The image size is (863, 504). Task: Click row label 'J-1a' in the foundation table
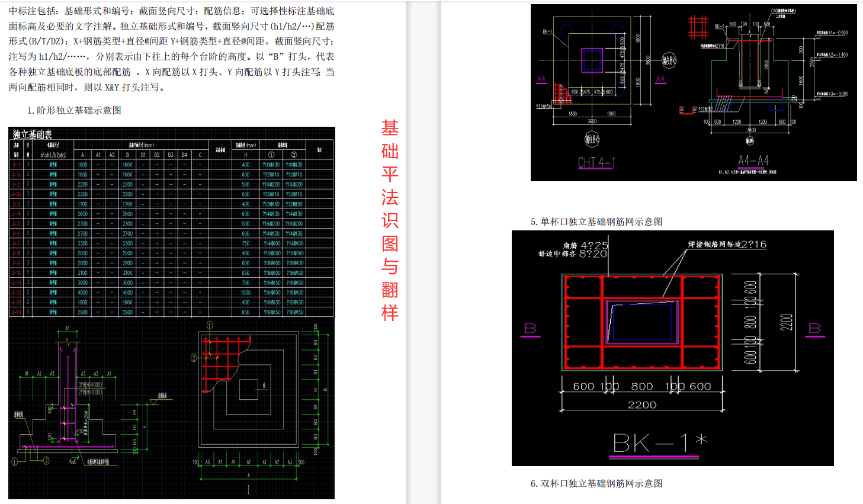point(16,175)
